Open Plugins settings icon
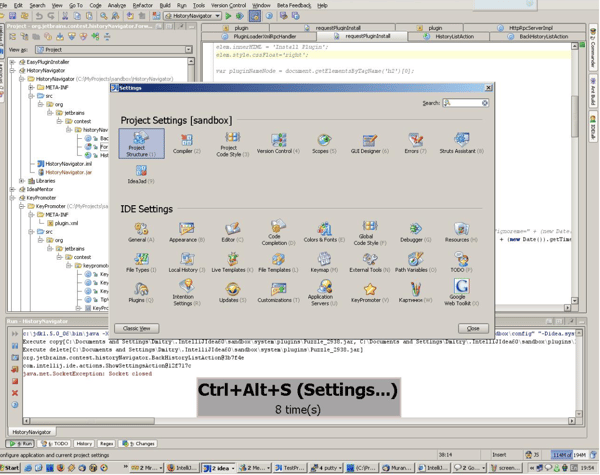Image resolution: width=600 pixels, height=475 pixels. pos(141,293)
